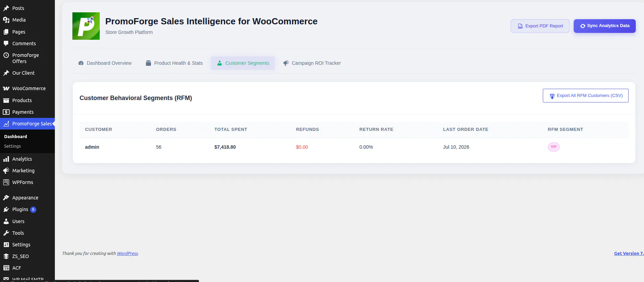Image resolution: width=644 pixels, height=282 pixels.
Task: Click the TOTAL SPENT column header
Action: (231, 130)
